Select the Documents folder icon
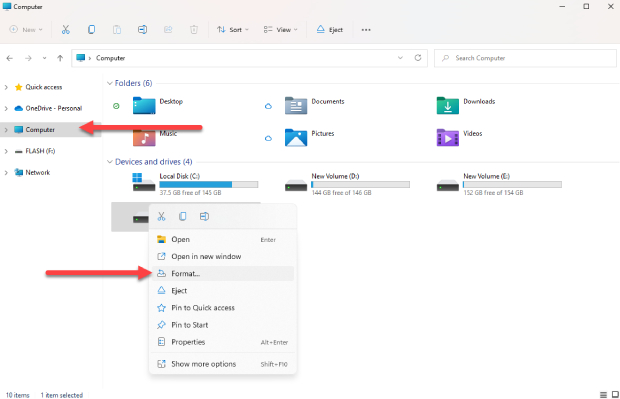The height and width of the screenshot is (399, 620). click(296, 106)
